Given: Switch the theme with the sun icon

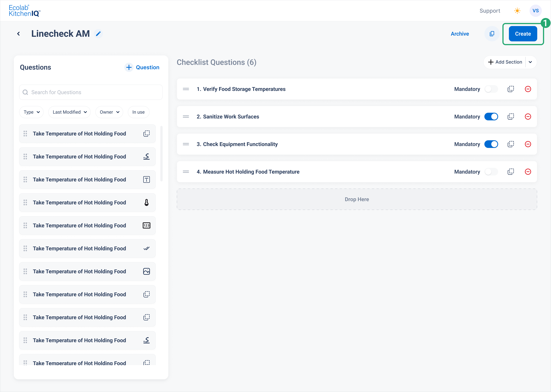Looking at the screenshot, I should 517,11.
